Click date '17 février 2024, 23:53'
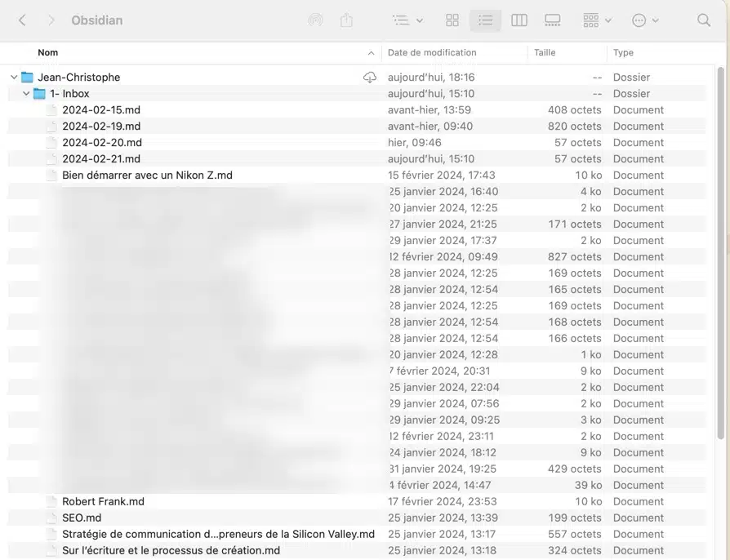 443,501
